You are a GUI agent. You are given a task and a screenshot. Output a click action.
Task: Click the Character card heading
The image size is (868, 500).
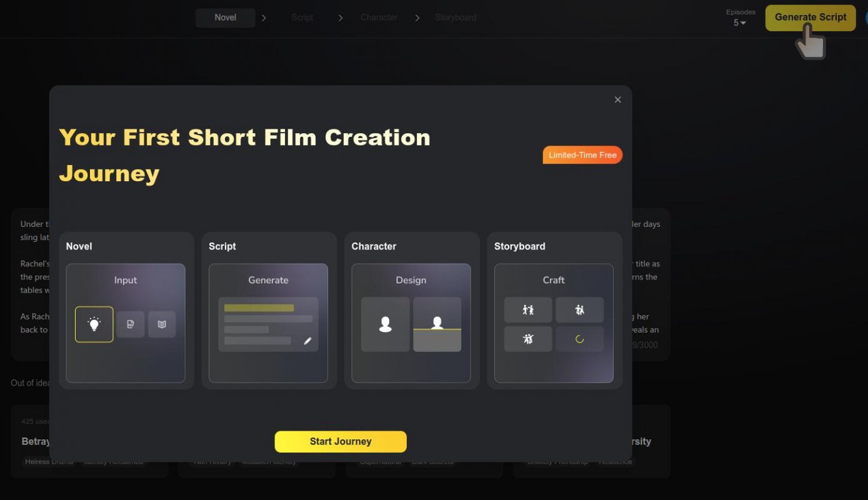click(x=374, y=246)
